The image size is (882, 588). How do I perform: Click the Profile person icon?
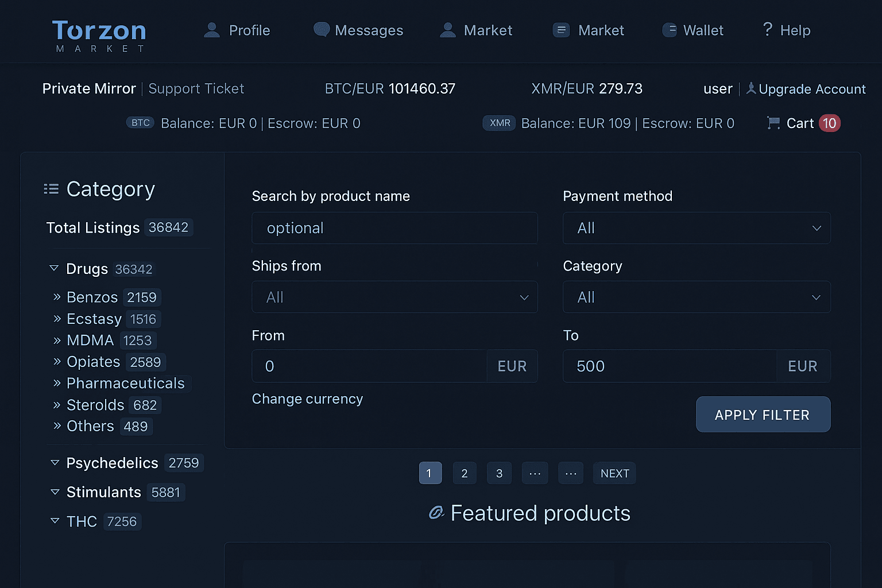[212, 30]
